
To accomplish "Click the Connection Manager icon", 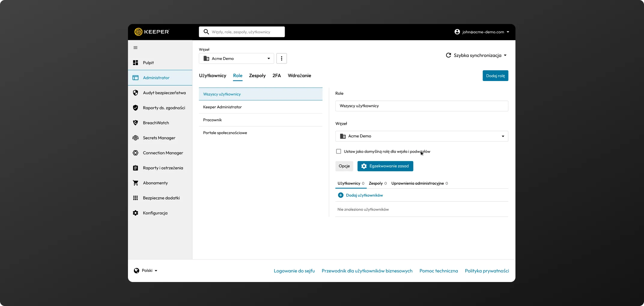I will pos(135,153).
